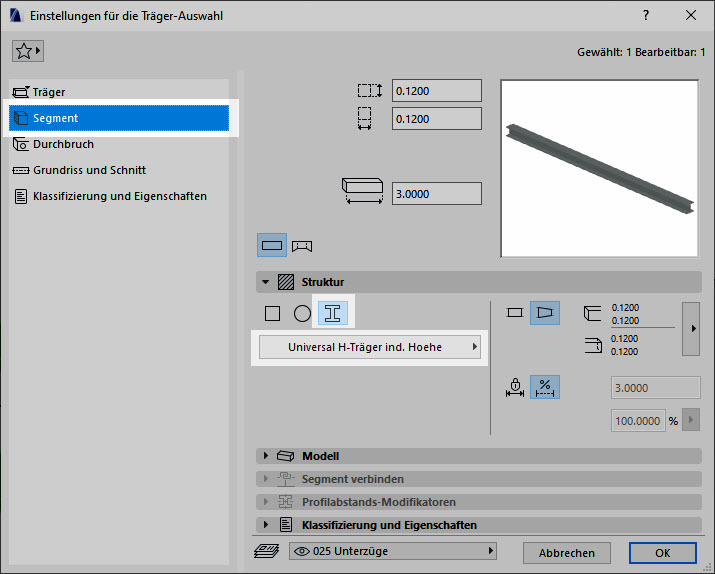Click the layer stack icon
Screen dimensions: 715x574
coord(267,551)
